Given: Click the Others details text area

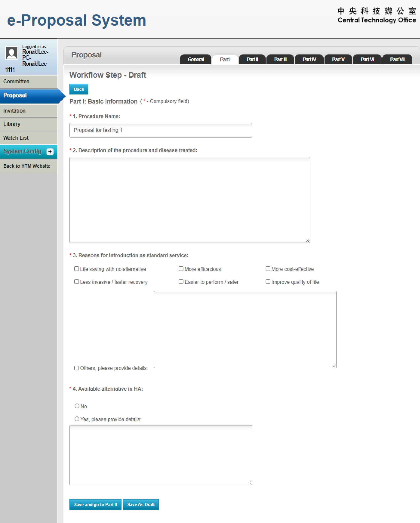Looking at the screenshot, I should coord(245,330).
